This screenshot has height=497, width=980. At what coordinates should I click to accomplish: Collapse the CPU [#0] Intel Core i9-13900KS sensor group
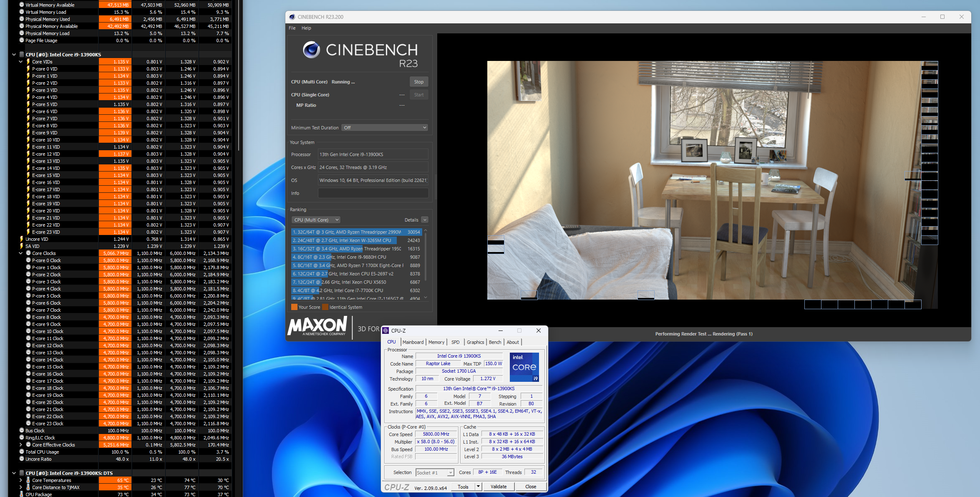[14, 55]
